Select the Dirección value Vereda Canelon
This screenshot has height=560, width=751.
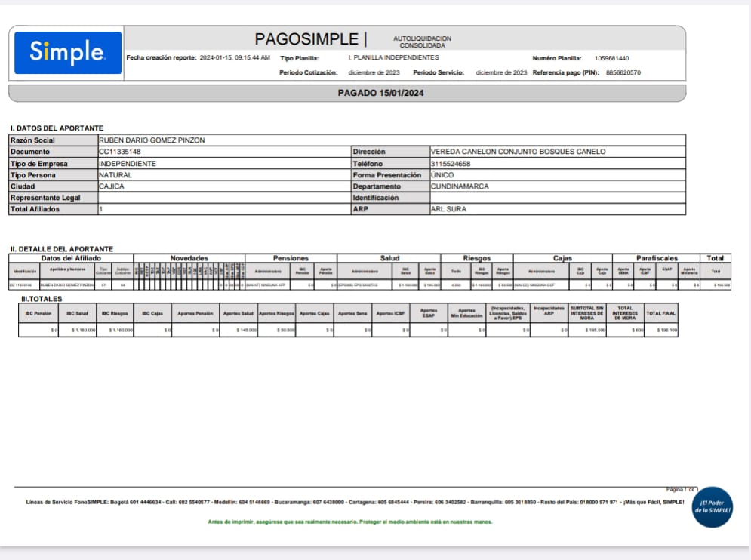(518, 152)
